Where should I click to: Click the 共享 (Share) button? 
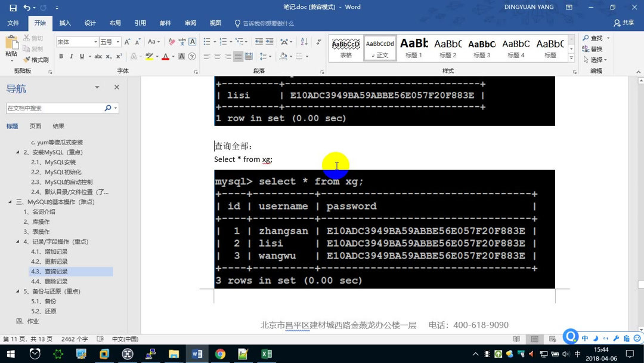623,22
